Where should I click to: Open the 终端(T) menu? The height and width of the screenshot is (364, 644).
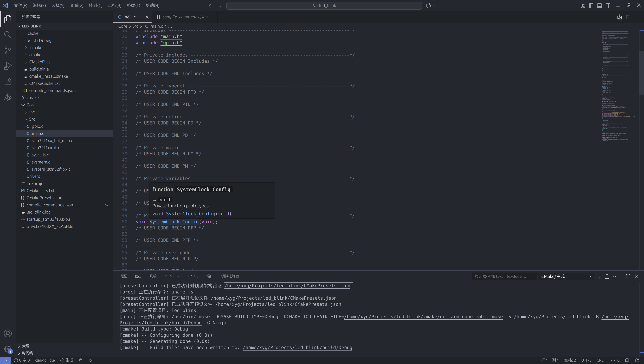pos(133,6)
